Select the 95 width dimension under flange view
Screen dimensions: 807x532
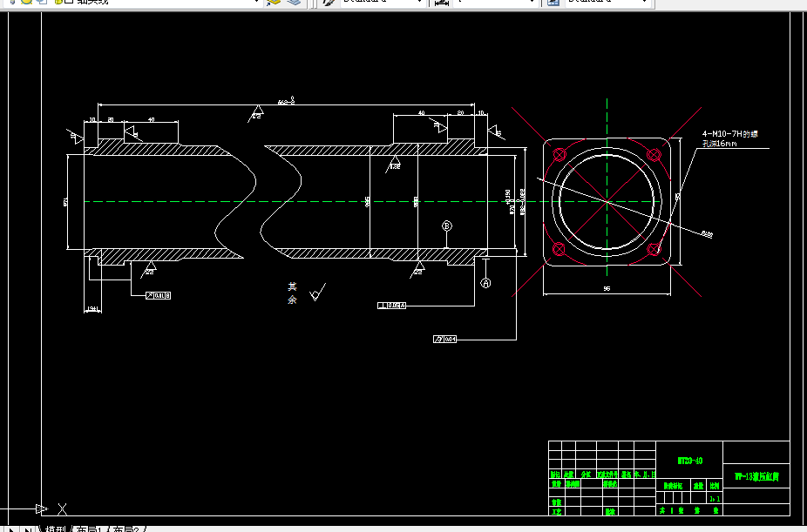click(x=607, y=289)
